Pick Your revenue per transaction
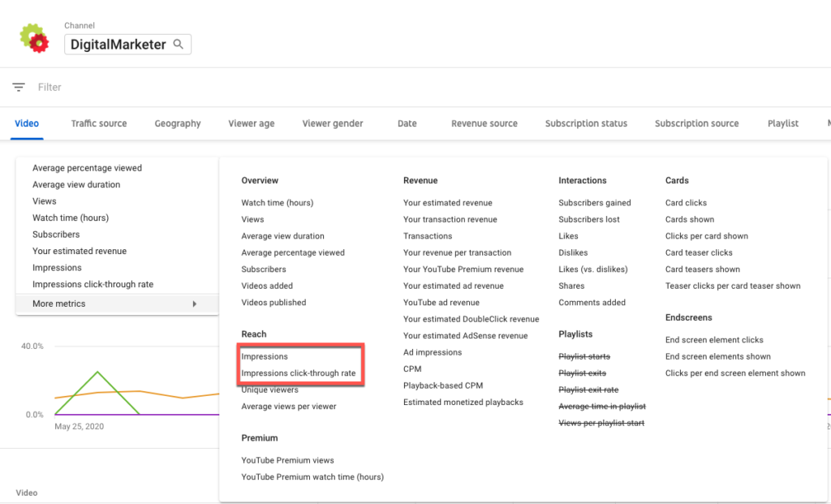The height and width of the screenshot is (504, 831). [x=458, y=252]
